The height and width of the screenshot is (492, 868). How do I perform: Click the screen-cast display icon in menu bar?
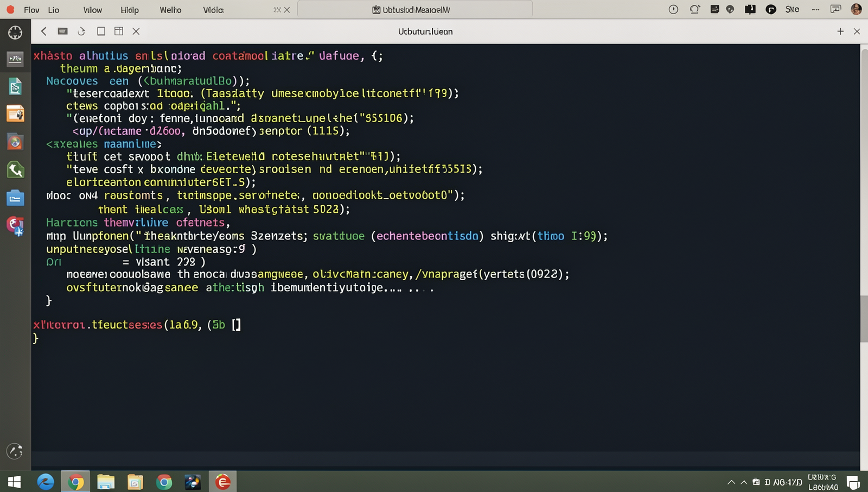(x=836, y=9)
